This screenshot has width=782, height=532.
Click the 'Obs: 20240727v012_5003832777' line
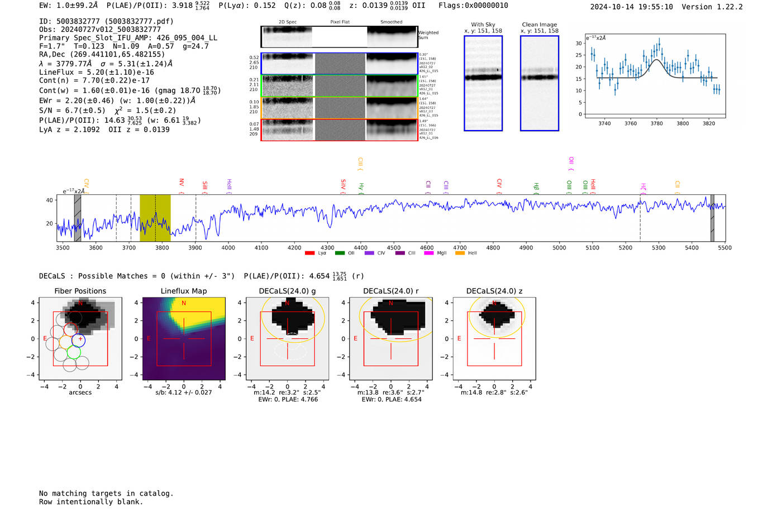point(100,29)
